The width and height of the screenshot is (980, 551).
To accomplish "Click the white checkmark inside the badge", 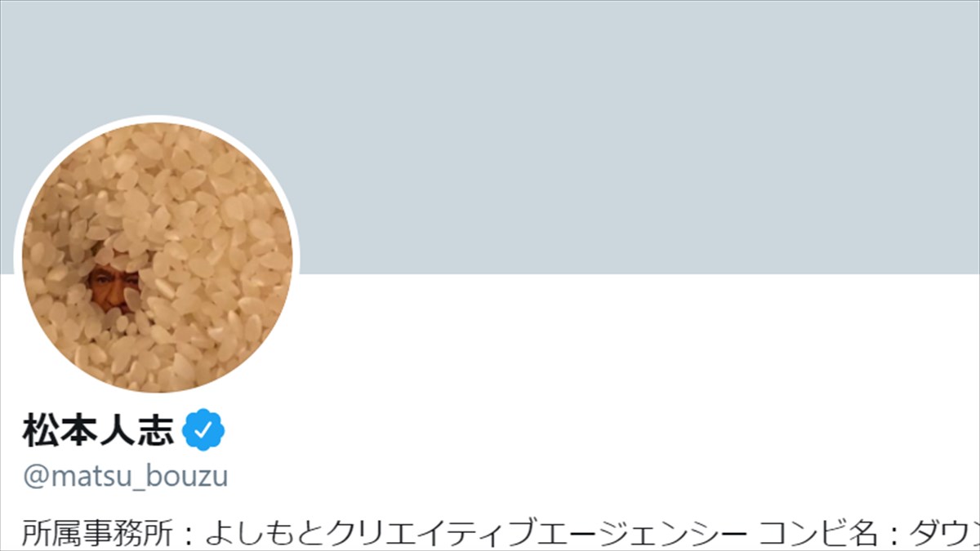I will [203, 430].
